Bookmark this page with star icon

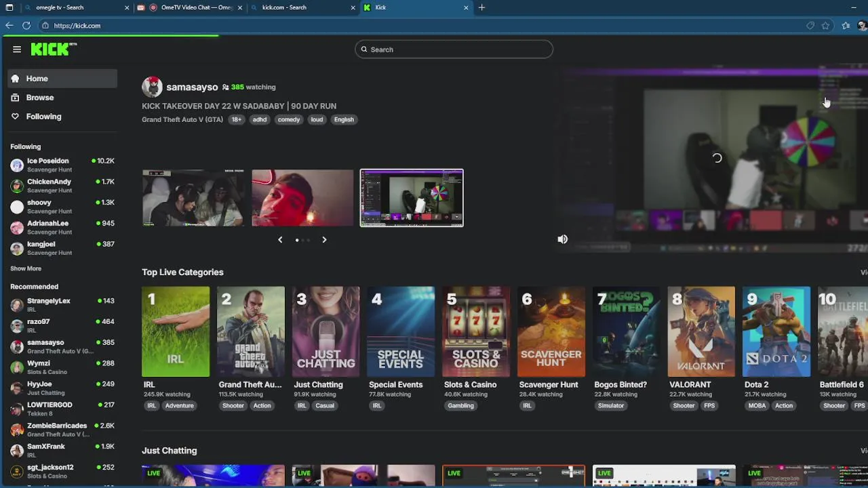click(x=825, y=26)
